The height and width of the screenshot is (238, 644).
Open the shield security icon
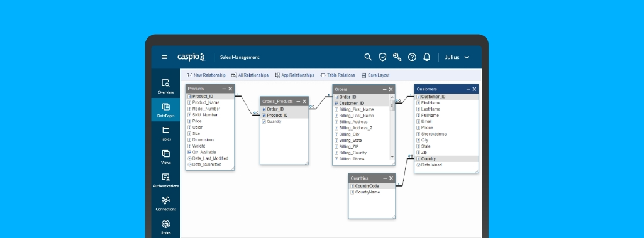coord(382,57)
